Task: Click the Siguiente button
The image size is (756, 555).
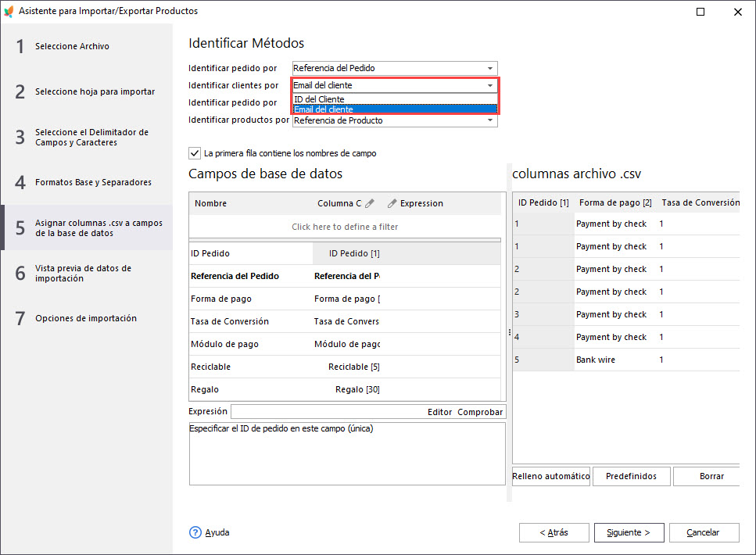Action: (629, 532)
